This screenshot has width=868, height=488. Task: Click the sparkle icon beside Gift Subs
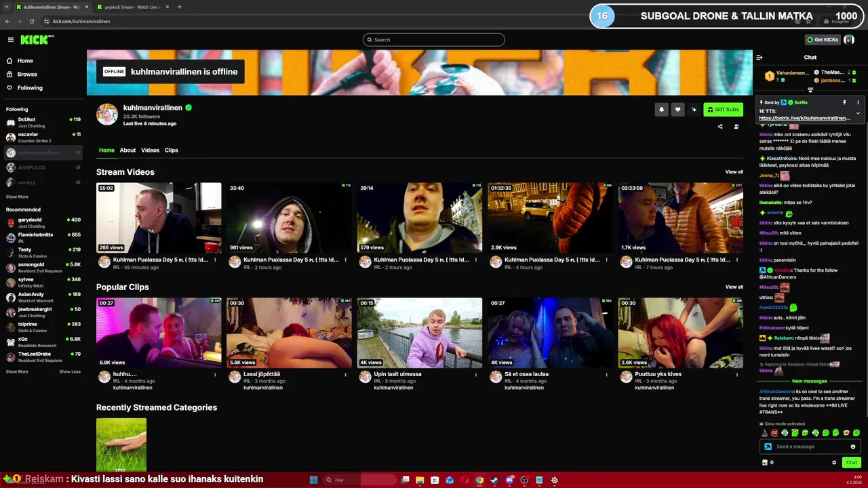point(694,110)
